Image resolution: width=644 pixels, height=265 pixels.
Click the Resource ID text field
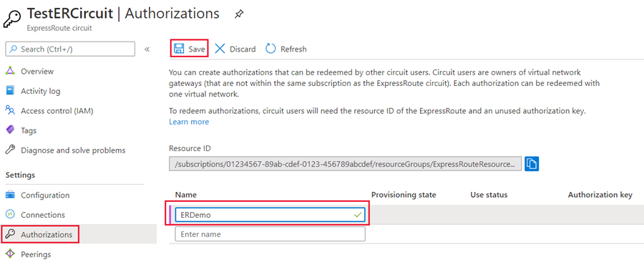[x=346, y=164]
